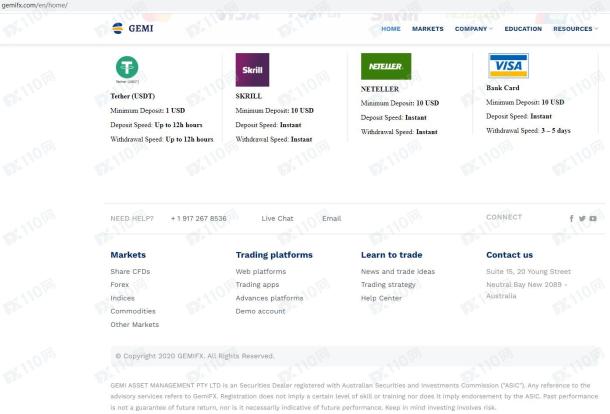Open the Help Center link
Screen dimensions: 610x414
[381, 298]
